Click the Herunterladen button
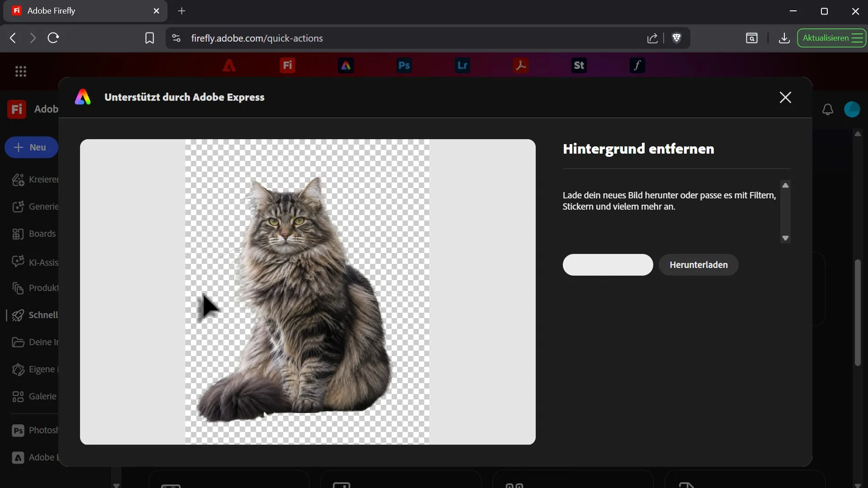This screenshot has height=488, width=868. (698, 265)
